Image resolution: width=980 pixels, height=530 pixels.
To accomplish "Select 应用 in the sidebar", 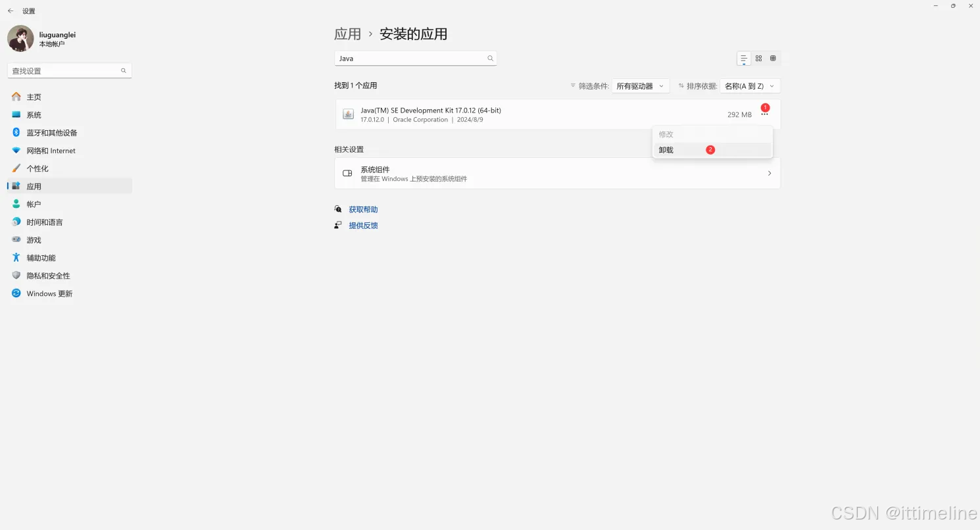I will (x=70, y=186).
